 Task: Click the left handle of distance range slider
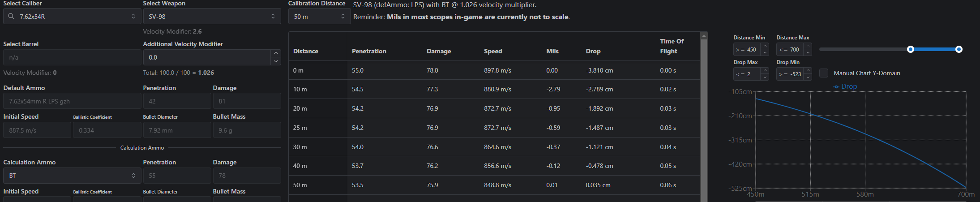910,49
